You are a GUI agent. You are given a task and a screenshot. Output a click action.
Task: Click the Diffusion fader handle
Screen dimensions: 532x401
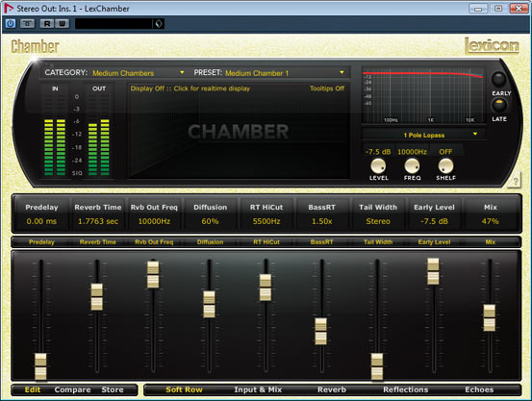[209, 304]
